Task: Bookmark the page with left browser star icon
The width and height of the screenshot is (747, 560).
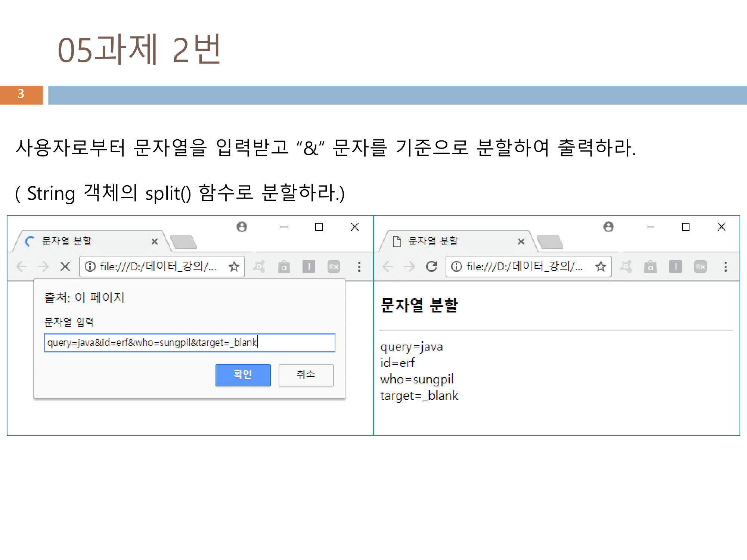Action: [x=234, y=267]
